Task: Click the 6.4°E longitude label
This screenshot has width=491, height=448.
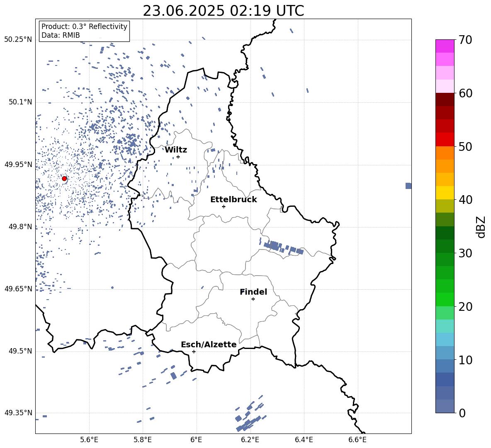Action: (x=304, y=440)
